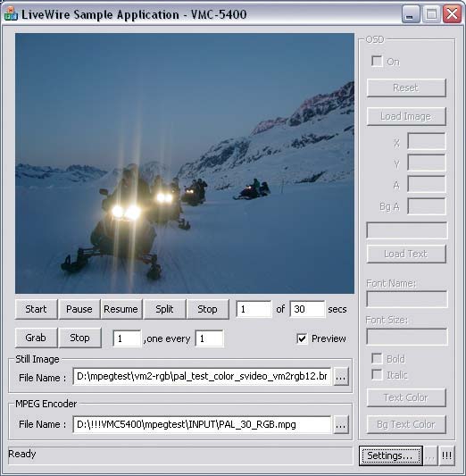Click the 'one every' interval field
Screen dimensions: 466x476
(210, 338)
